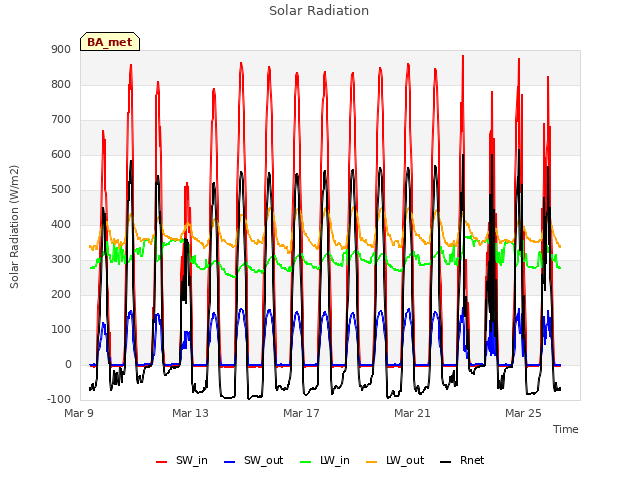640x480 pixels.
Task: Click the Mar 21 x-axis tick label
Action: tap(412, 413)
